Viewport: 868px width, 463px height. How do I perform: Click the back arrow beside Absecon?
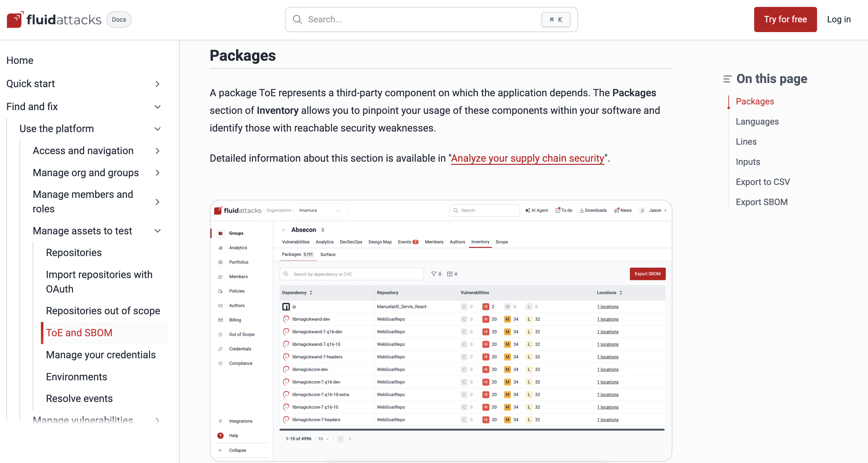pos(284,230)
